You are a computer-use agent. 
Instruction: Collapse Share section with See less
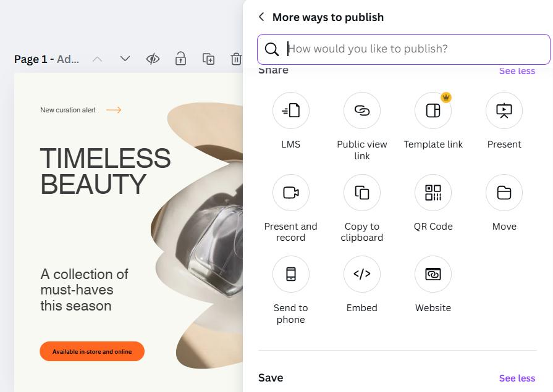tap(517, 71)
